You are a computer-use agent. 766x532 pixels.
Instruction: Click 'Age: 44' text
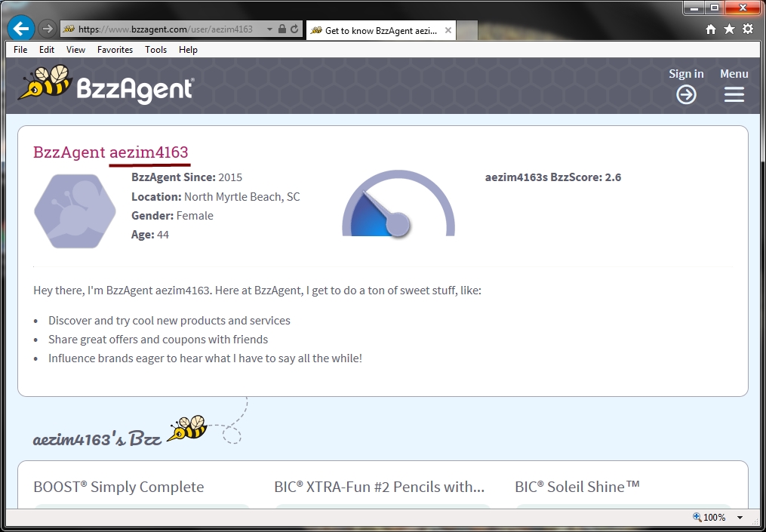(x=150, y=235)
